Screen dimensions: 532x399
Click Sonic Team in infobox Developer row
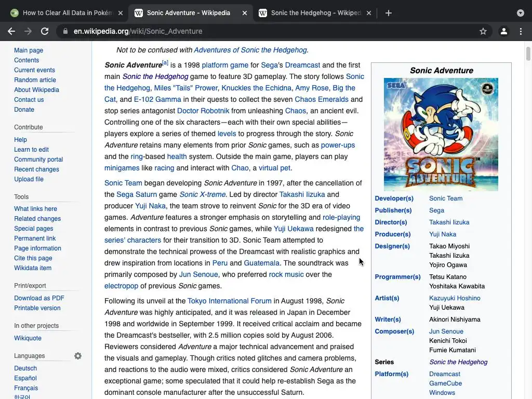point(445,198)
